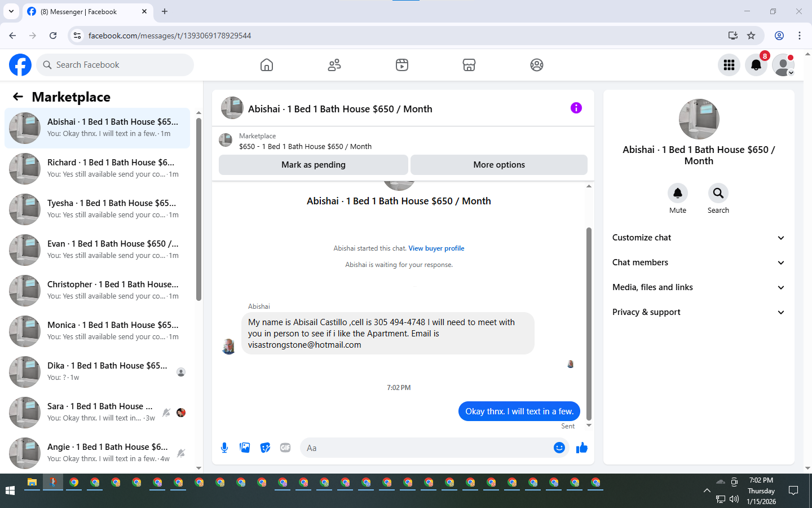The height and width of the screenshot is (508, 812).
Task: Expand Privacy & support section
Action: coord(699,312)
